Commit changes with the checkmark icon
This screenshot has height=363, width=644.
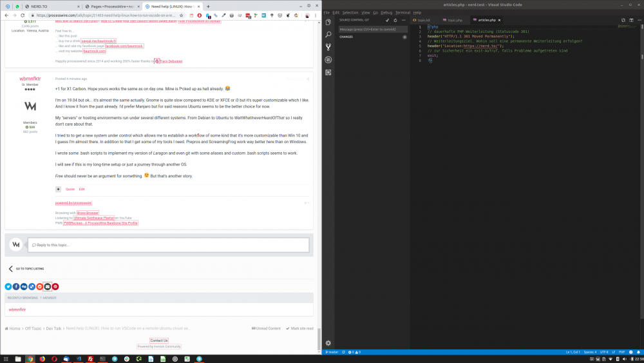(x=387, y=20)
